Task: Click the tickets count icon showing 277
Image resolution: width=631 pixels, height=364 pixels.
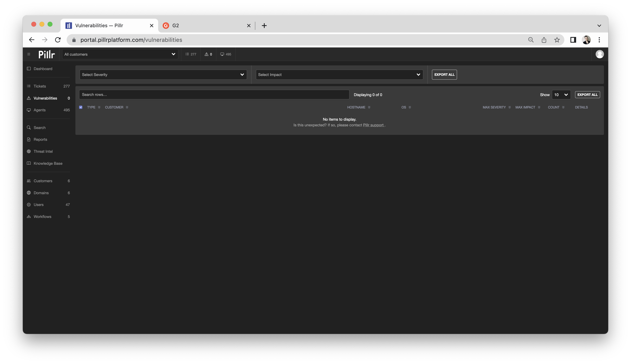Action: coord(187,54)
